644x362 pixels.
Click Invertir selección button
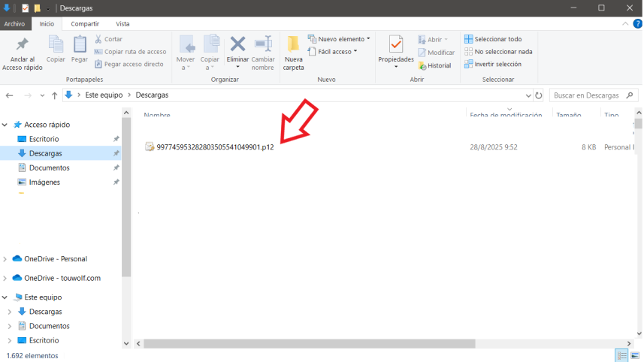[493, 65]
